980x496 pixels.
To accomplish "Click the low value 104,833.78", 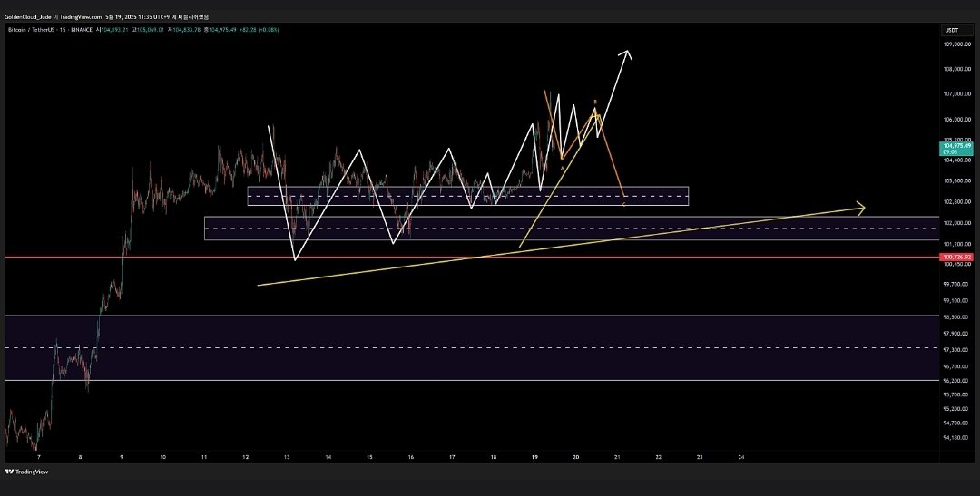I will click(187, 30).
